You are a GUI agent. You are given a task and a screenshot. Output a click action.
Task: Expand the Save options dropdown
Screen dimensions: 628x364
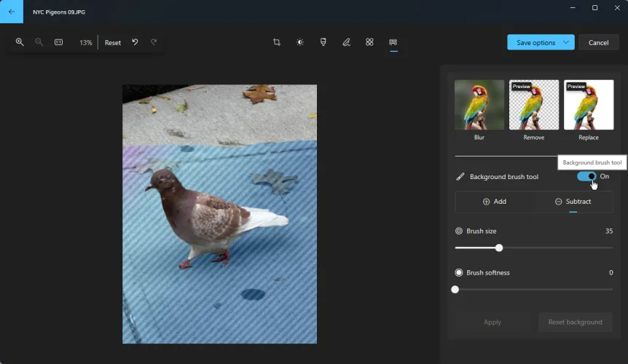tap(566, 42)
